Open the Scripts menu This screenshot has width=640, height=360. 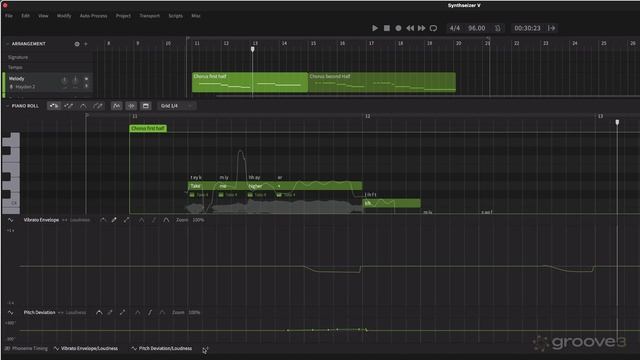point(176,16)
